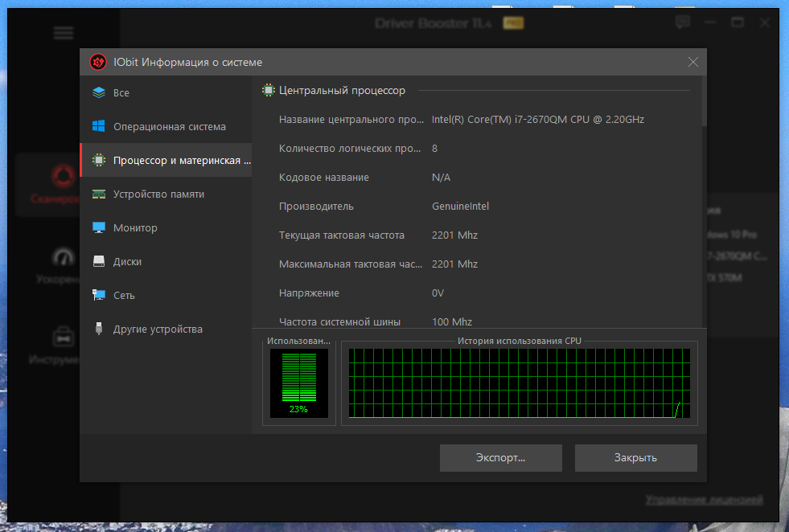Open the Операционная система section
789x532 pixels.
coord(166,126)
